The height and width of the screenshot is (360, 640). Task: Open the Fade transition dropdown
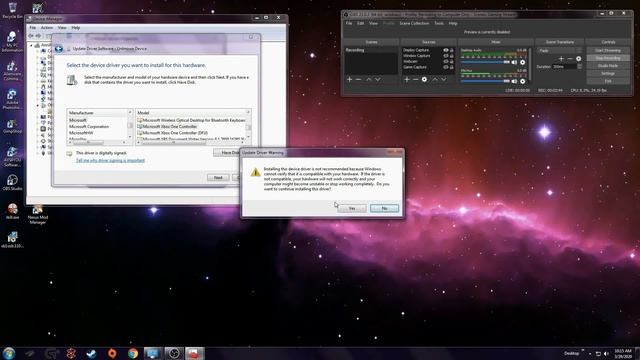tap(560, 51)
